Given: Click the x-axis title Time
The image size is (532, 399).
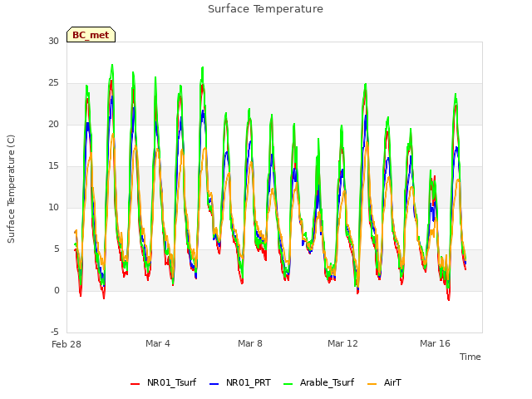Looking at the screenshot, I should [x=470, y=357].
